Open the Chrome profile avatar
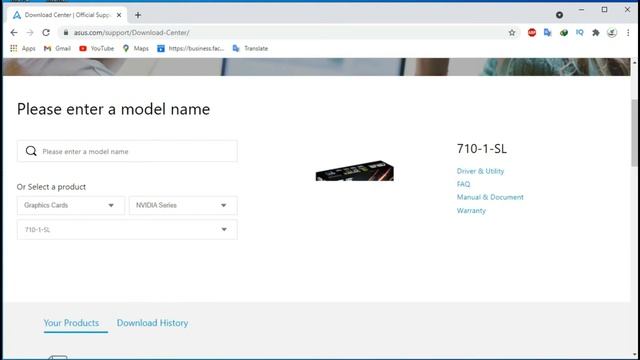Screen dimensions: 640x360 [x=612, y=33]
